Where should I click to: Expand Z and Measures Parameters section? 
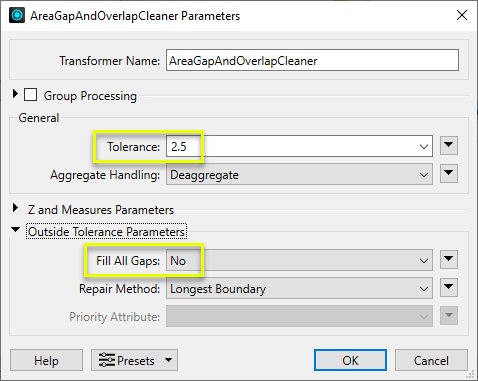tap(15, 208)
